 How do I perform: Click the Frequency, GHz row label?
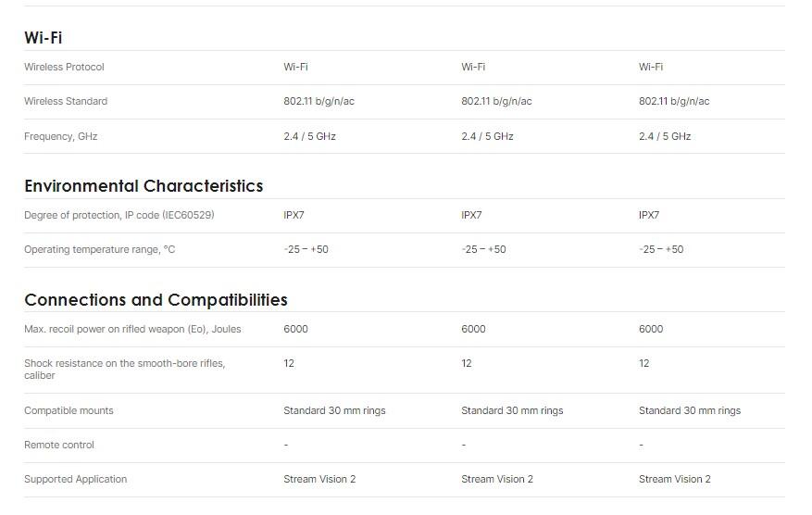(60, 136)
